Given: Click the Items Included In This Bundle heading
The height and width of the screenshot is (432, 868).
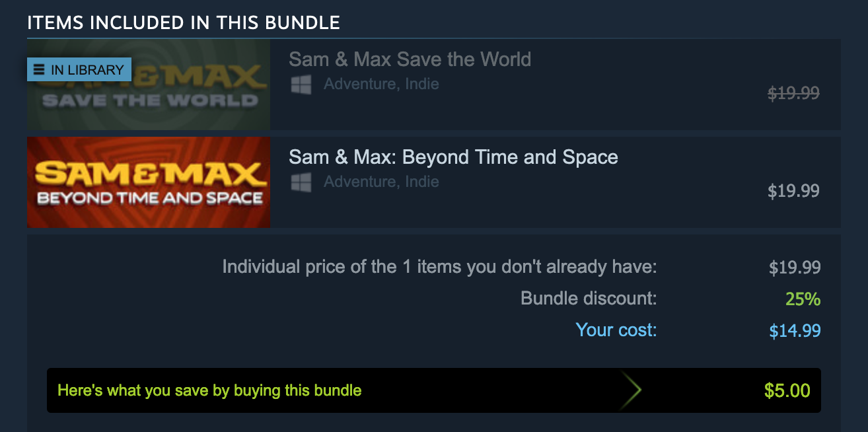Looking at the screenshot, I should click(x=184, y=22).
